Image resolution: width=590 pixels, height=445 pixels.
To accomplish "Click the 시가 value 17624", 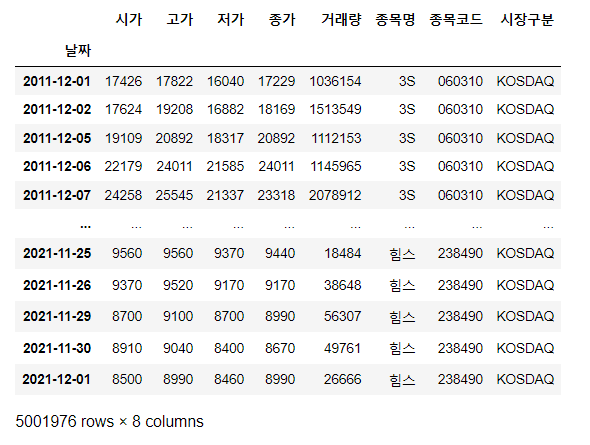I will coord(123,109).
